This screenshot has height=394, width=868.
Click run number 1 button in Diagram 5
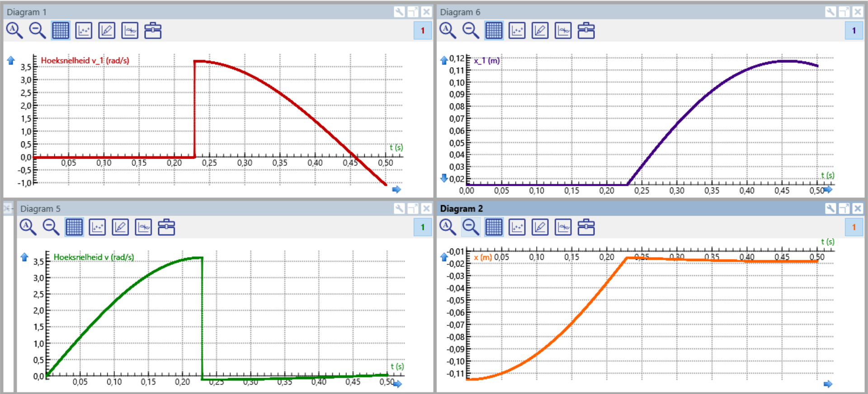tap(423, 227)
